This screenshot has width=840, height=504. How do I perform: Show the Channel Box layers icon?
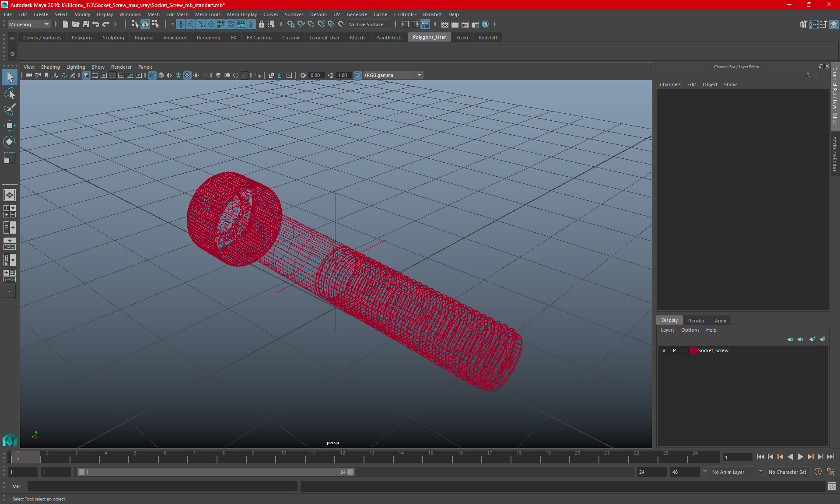pos(834,24)
